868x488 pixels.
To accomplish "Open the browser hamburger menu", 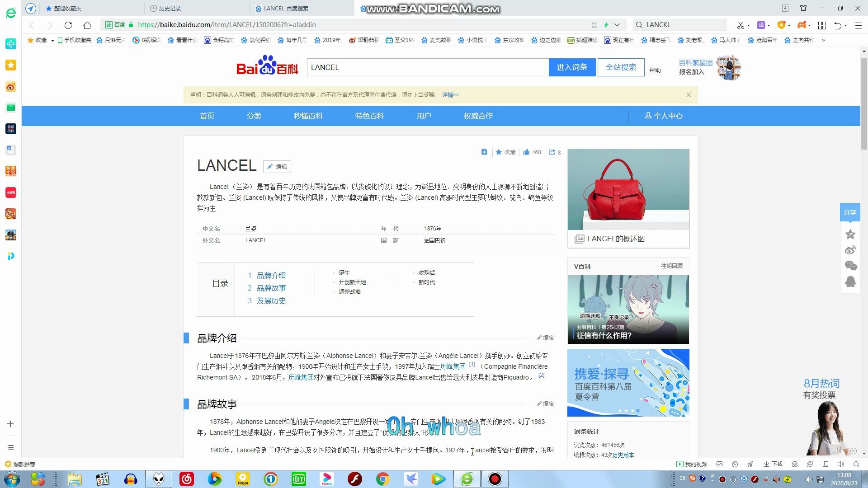I will click(858, 25).
